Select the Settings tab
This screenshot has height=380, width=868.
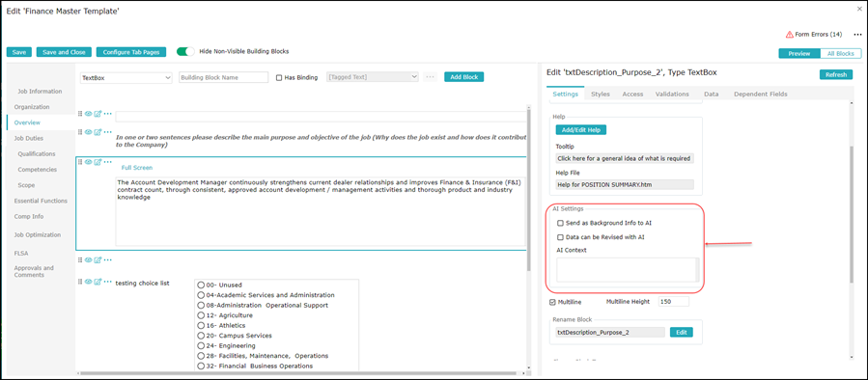[x=565, y=94]
